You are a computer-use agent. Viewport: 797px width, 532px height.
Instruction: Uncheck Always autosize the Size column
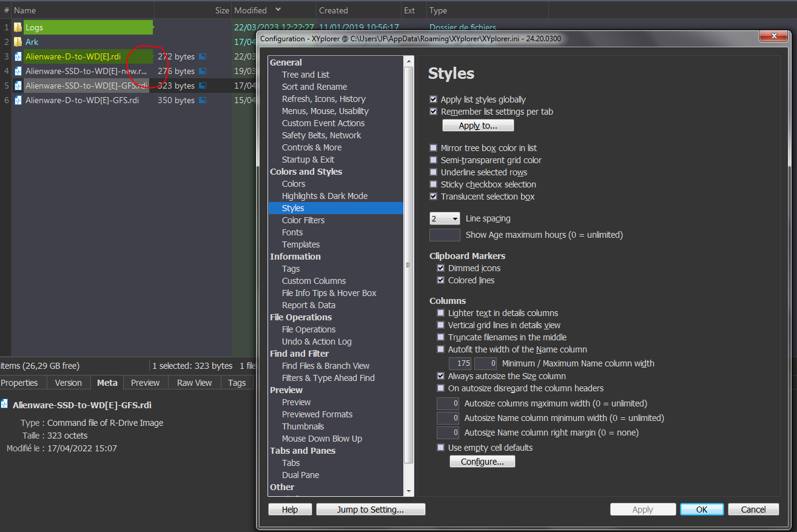[440, 376]
